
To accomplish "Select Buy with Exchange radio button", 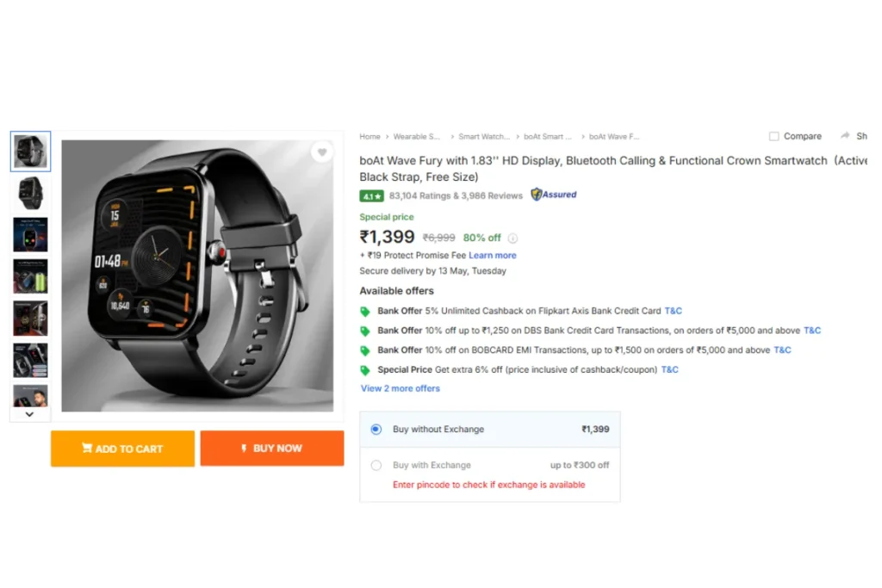I will (376, 466).
